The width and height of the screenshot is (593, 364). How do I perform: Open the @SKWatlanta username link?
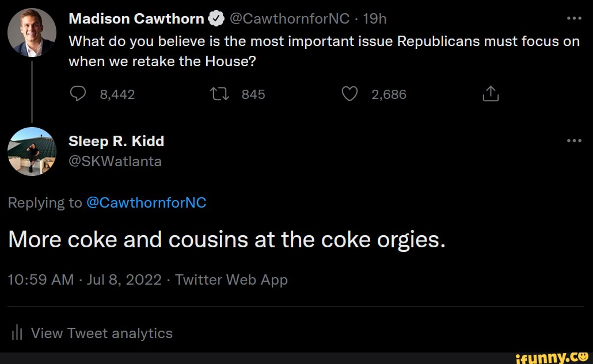[x=115, y=162]
